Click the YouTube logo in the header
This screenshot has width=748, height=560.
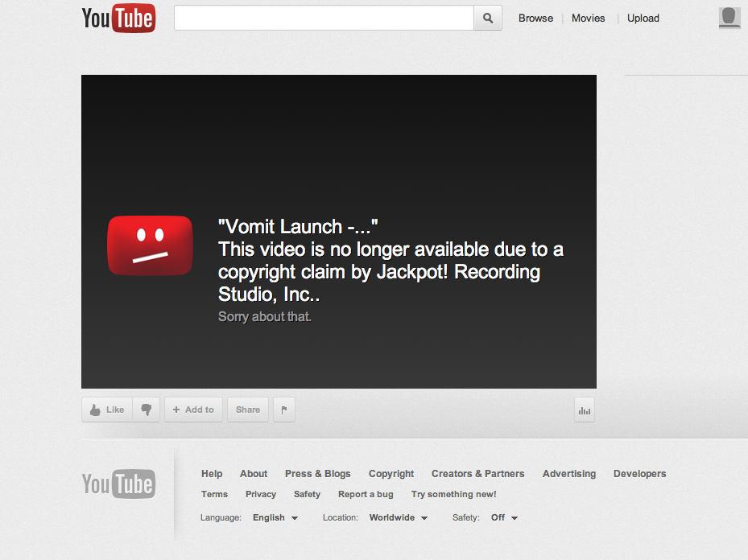tap(118, 18)
